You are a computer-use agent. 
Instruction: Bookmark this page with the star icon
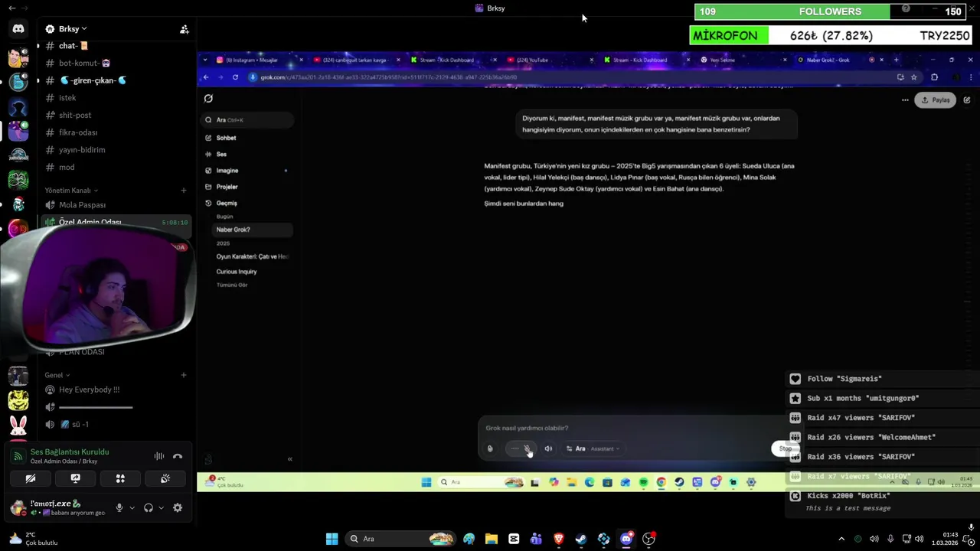(x=913, y=77)
